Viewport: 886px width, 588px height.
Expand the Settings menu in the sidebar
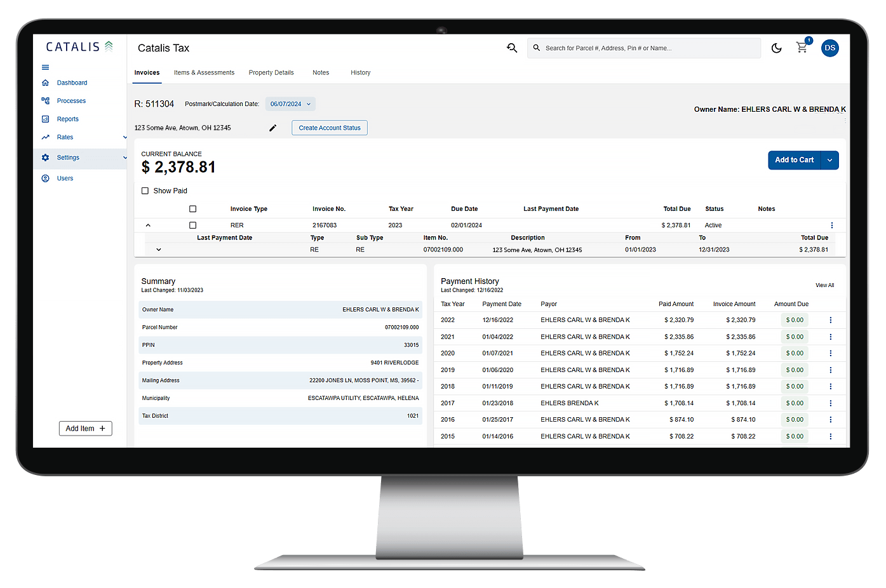(x=67, y=157)
